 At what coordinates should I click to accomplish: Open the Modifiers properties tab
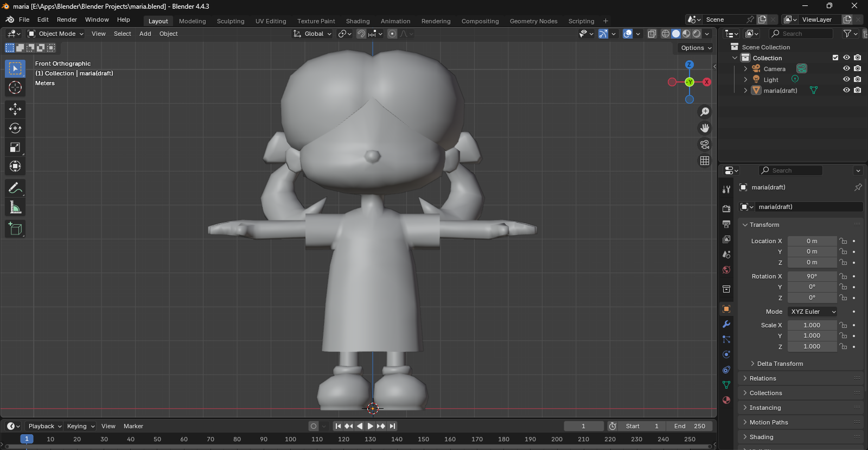click(726, 324)
